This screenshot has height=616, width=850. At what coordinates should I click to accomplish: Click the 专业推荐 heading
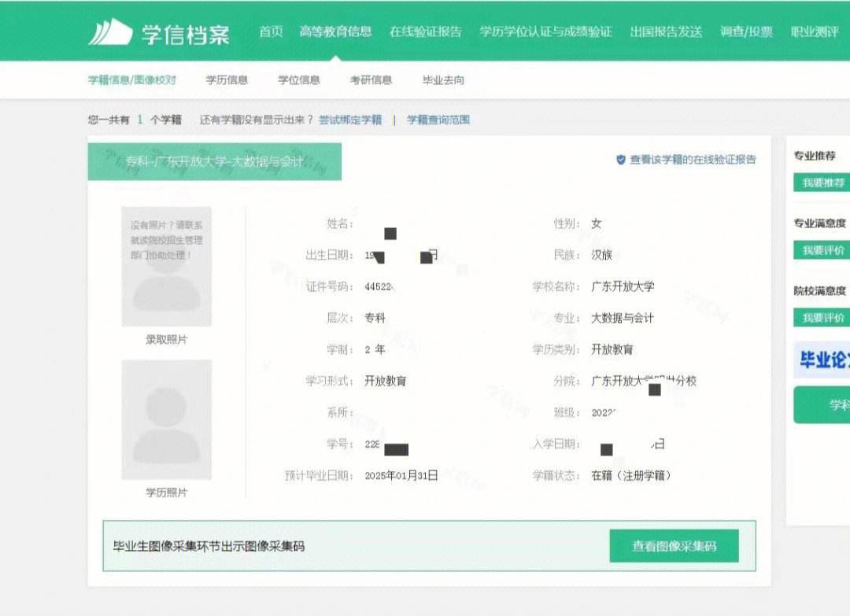tap(815, 156)
